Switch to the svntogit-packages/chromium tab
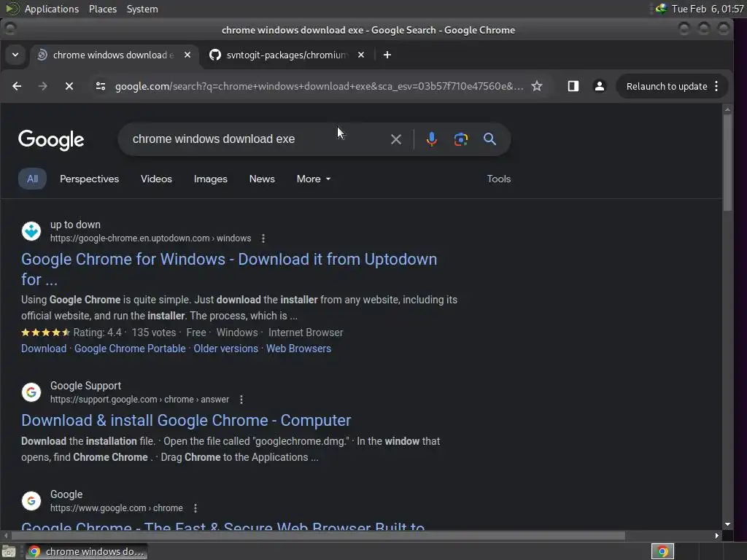The height and width of the screenshot is (560, 747). pos(287,55)
